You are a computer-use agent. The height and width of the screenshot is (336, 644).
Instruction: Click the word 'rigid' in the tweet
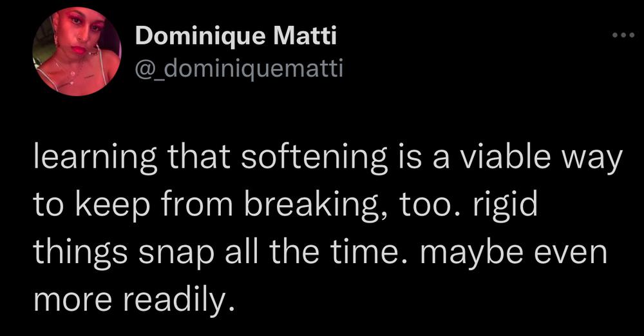[505, 206]
